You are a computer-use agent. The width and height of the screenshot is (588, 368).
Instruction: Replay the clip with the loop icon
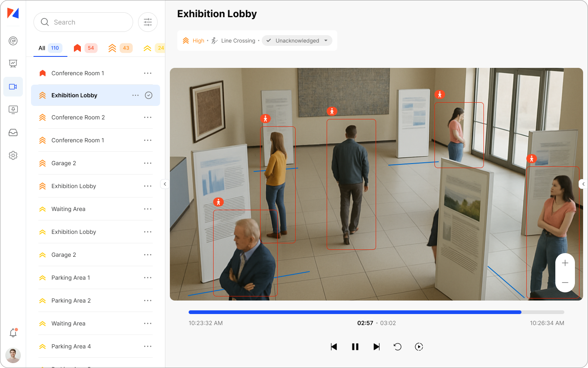pyautogui.click(x=397, y=347)
